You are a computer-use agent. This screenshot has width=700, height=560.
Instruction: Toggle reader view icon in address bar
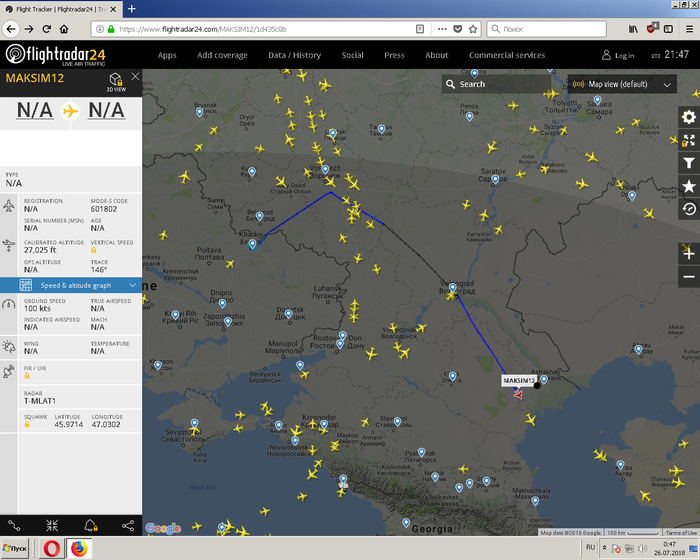[420, 29]
